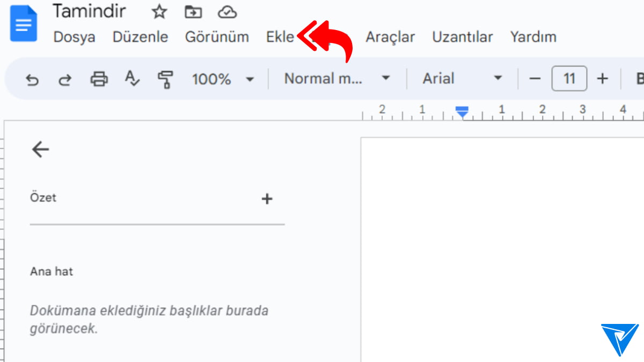This screenshot has width=644, height=362.
Task: Open the Google Docs home logo
Action: point(23,23)
